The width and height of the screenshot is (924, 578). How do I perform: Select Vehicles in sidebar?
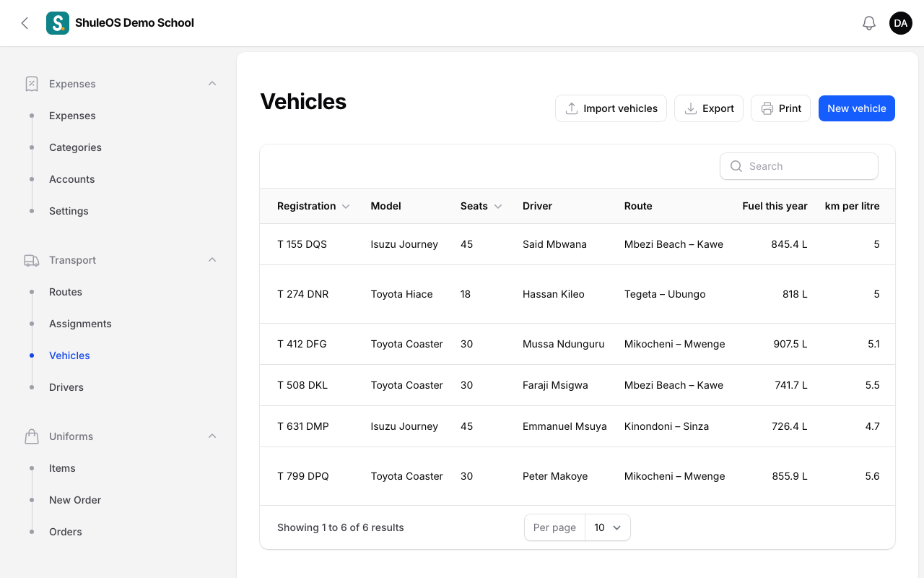point(69,355)
